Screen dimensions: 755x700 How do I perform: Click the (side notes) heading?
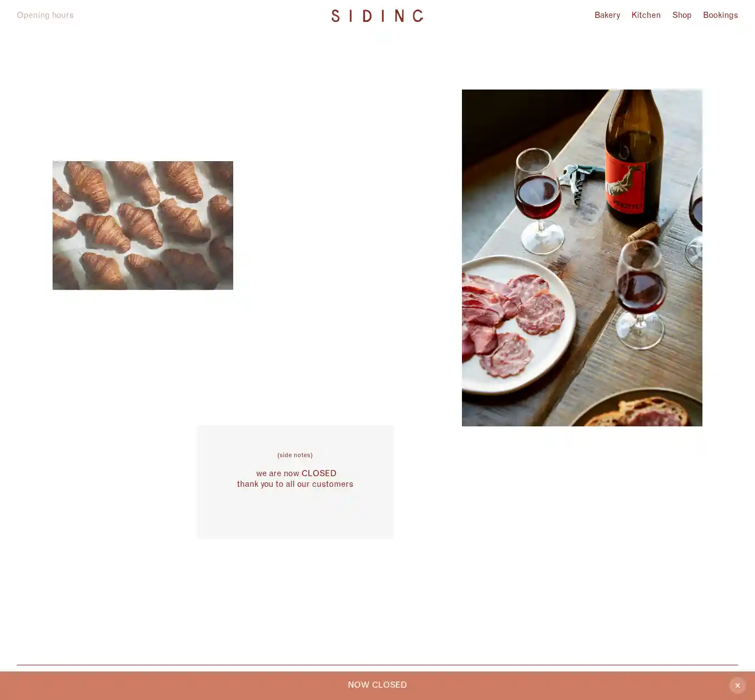point(295,455)
